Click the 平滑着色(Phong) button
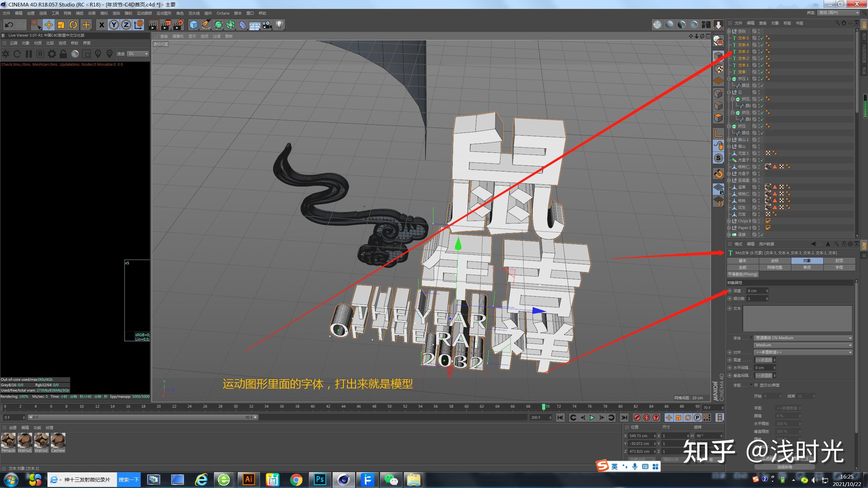 coord(743,274)
